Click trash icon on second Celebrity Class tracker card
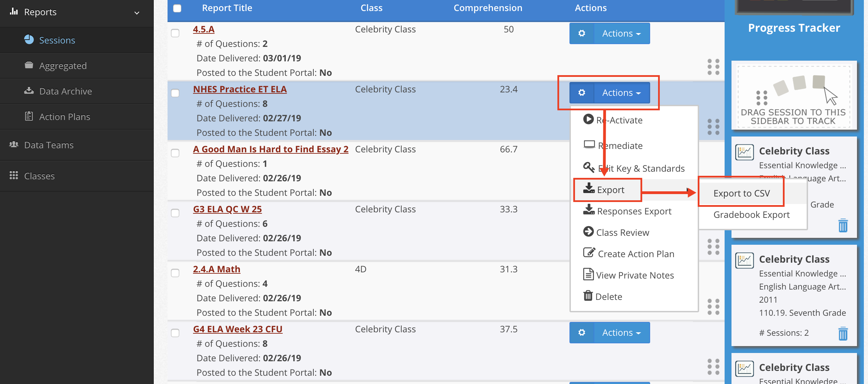This screenshot has width=868, height=384. coord(843,333)
